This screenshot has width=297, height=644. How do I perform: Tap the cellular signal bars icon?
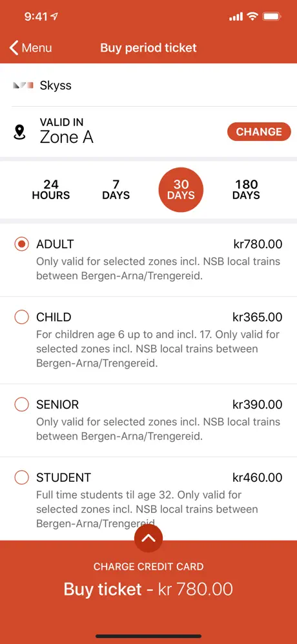coord(236,17)
